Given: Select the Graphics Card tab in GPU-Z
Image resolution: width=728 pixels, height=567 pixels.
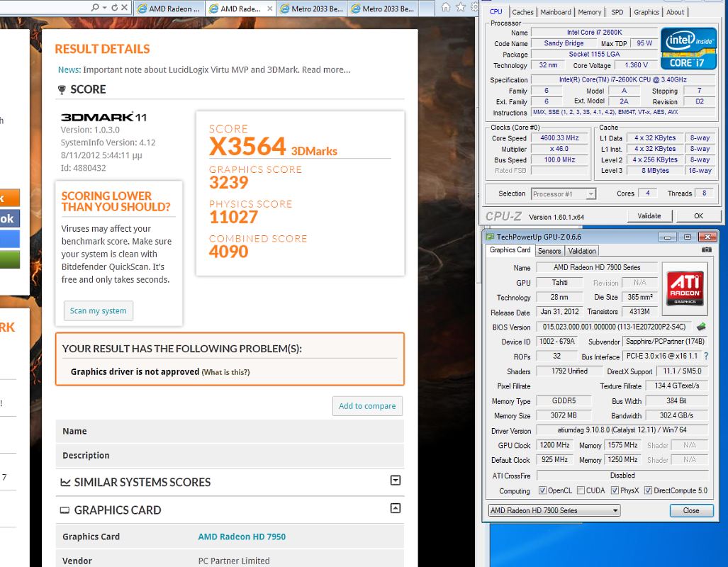Looking at the screenshot, I should tap(510, 249).
